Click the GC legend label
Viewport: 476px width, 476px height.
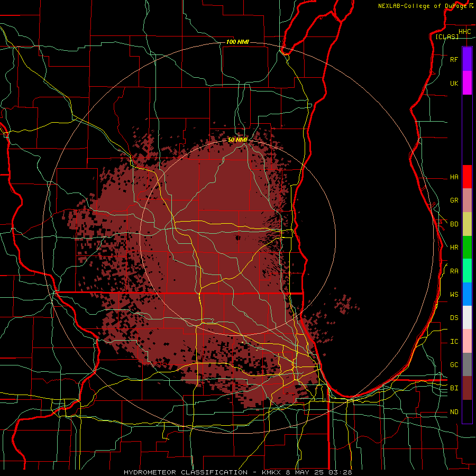coord(454,365)
